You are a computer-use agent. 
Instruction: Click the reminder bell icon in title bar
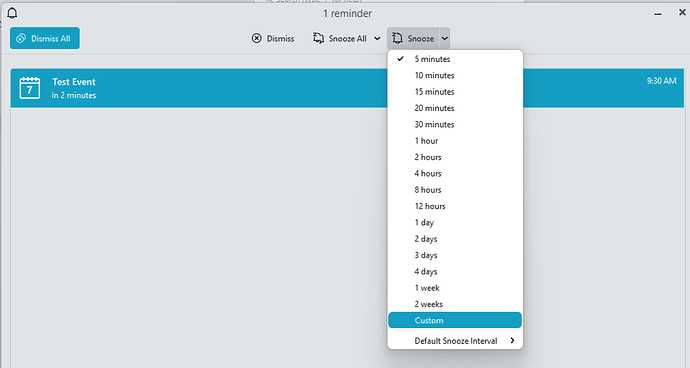pos(12,13)
